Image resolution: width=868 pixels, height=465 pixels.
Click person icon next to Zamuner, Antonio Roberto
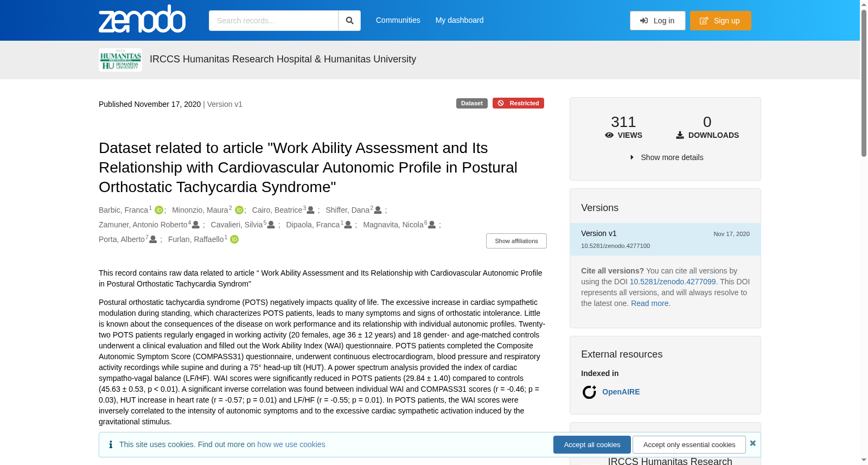pyautogui.click(x=196, y=225)
